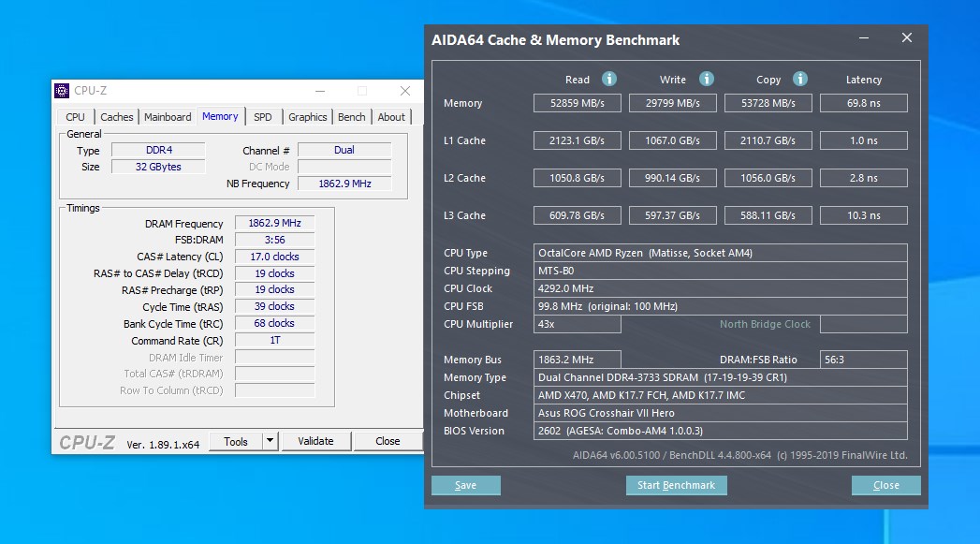Click the L1 Cache Write value 1067.0 GB/s
The image size is (980, 544).
click(x=672, y=140)
